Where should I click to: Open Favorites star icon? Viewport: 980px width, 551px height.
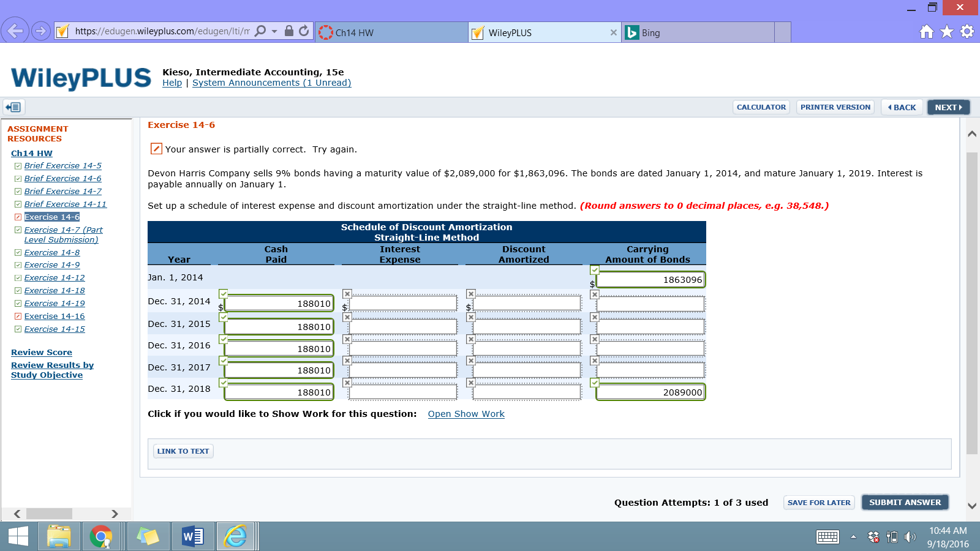point(947,32)
